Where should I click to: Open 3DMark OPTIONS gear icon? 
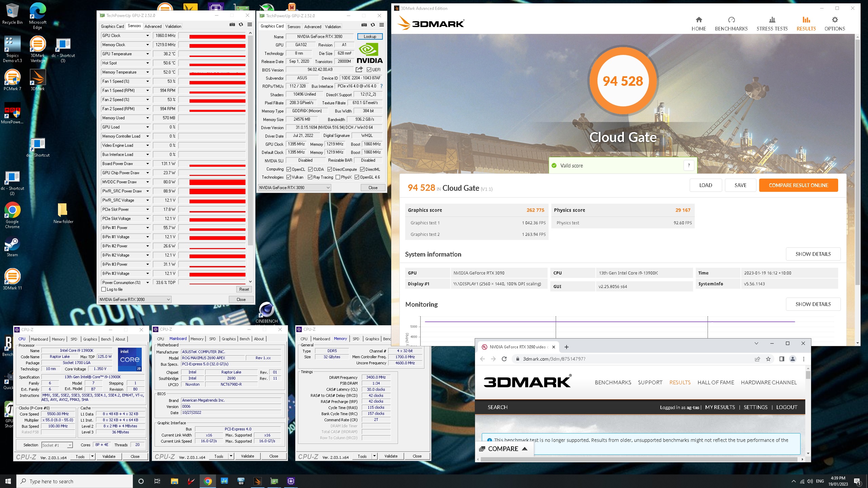835,20
